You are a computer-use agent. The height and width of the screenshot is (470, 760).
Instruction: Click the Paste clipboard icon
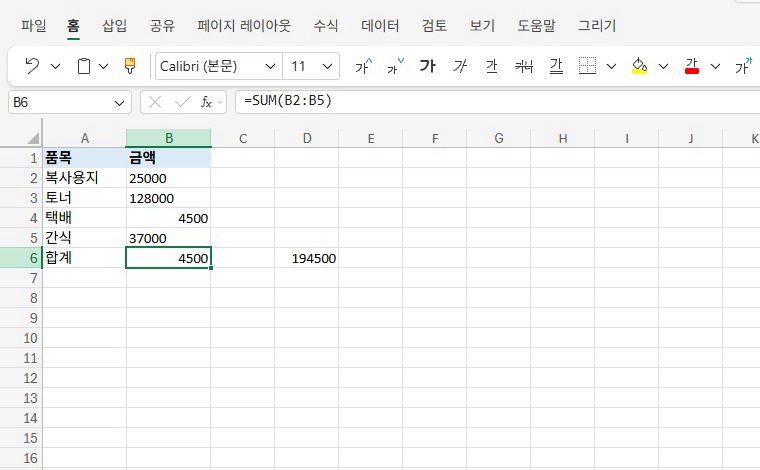[x=84, y=66]
